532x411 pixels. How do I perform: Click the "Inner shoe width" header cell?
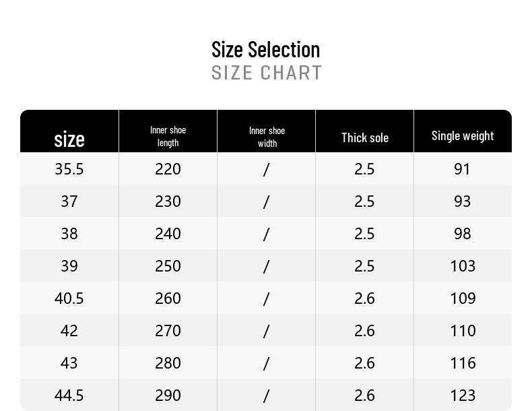click(267, 137)
